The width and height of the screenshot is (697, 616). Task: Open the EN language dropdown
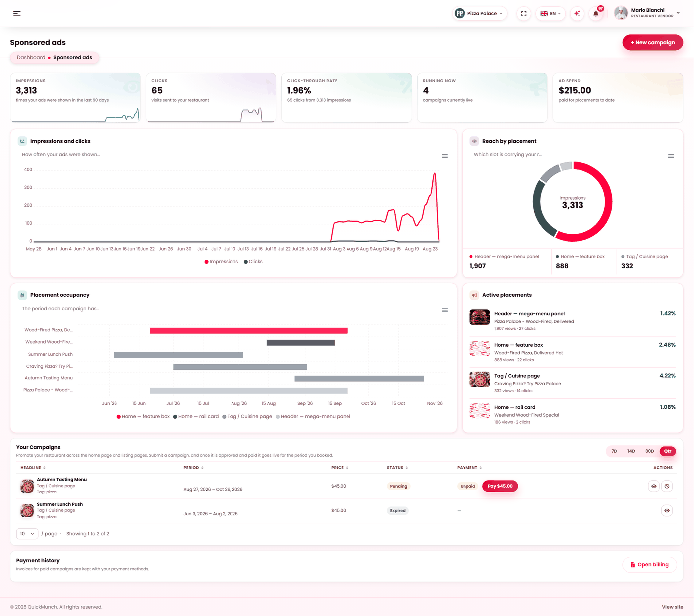pyautogui.click(x=551, y=14)
